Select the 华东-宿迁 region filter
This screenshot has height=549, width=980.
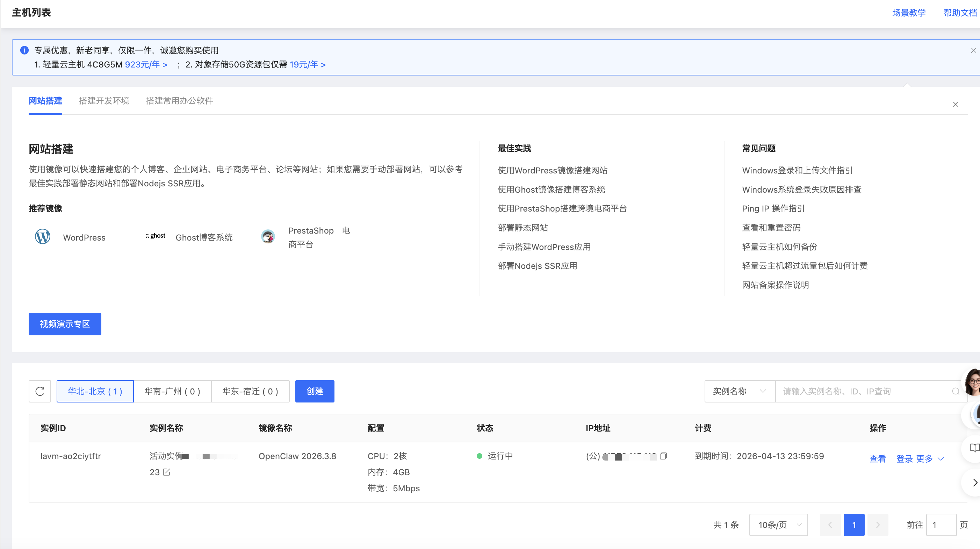(x=250, y=391)
